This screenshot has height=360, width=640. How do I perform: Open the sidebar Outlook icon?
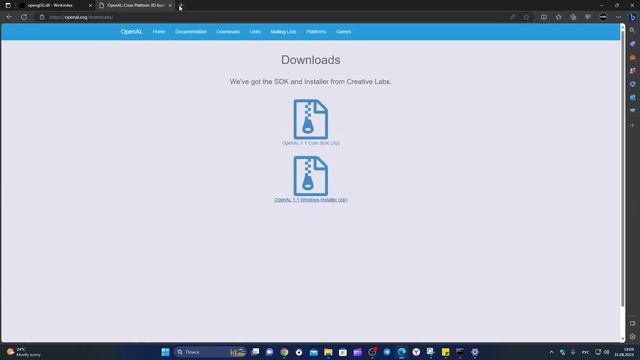pos(632,98)
